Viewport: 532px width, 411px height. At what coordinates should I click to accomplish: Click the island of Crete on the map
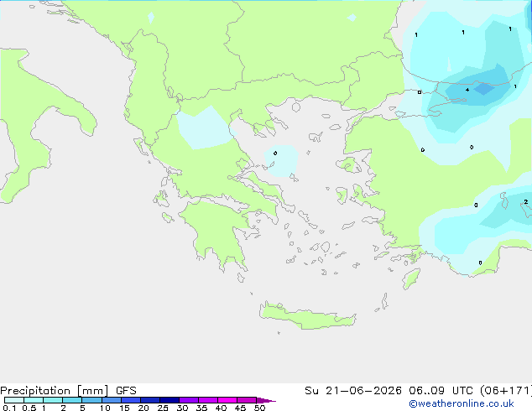click(x=307, y=316)
